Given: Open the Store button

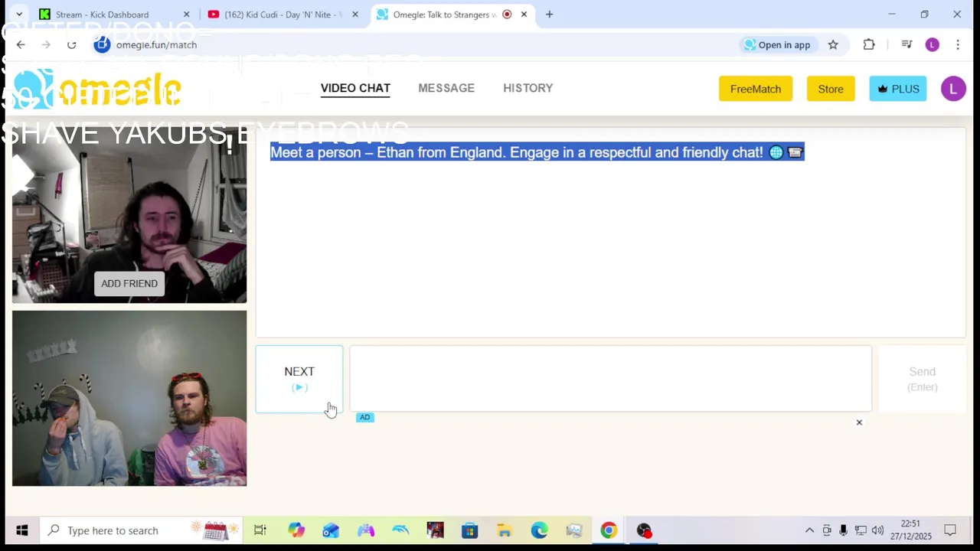Looking at the screenshot, I should [831, 89].
